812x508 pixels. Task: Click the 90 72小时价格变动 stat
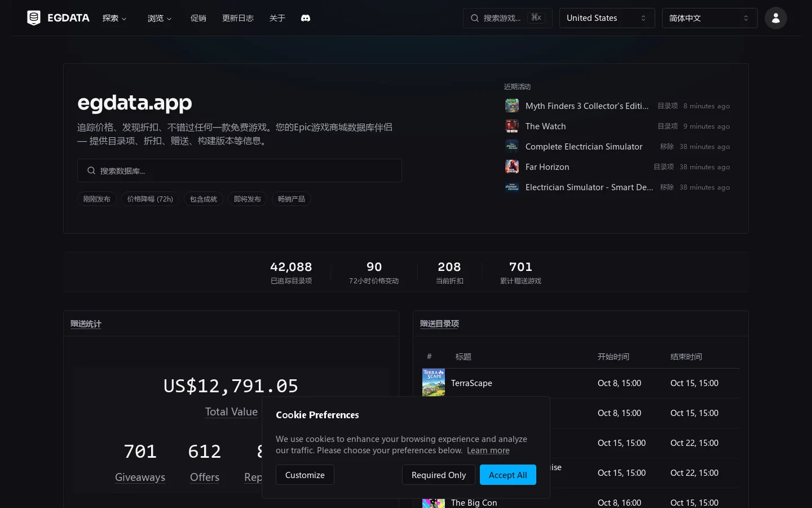[374, 272]
